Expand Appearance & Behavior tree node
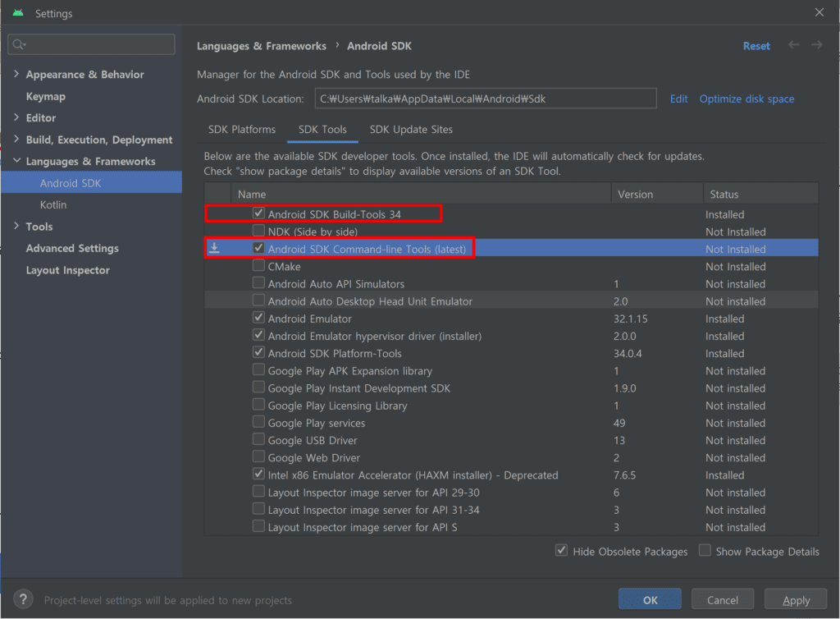840x619 pixels. click(16, 74)
